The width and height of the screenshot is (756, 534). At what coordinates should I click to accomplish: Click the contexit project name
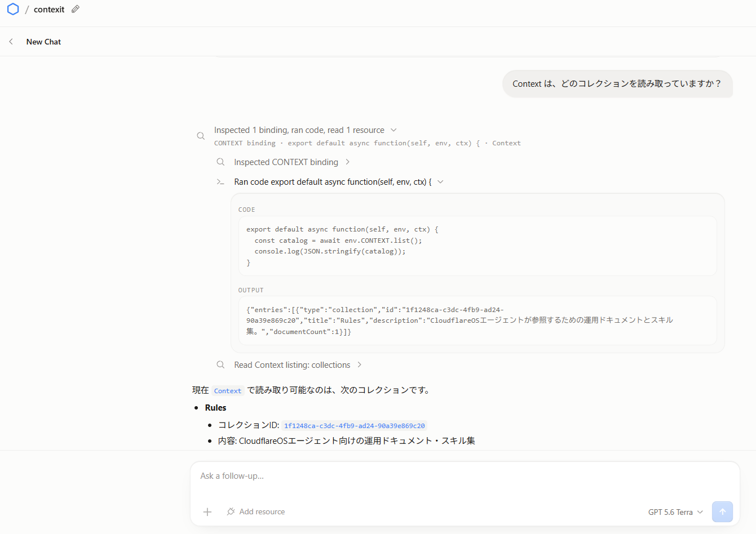coord(49,10)
